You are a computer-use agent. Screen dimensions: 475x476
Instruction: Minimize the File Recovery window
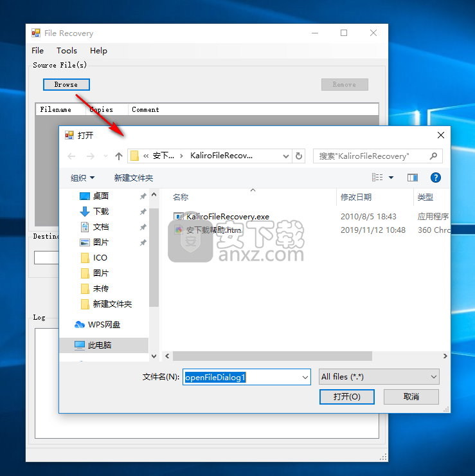315,33
